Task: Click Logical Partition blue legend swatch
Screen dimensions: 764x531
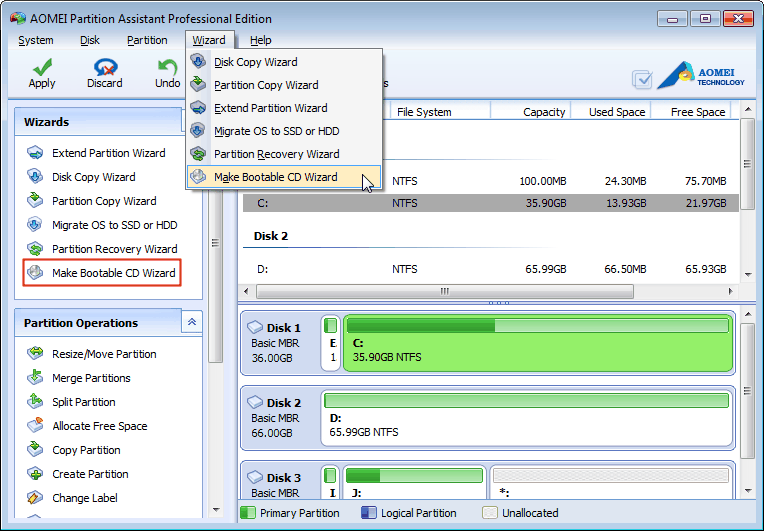Action: pos(369,512)
